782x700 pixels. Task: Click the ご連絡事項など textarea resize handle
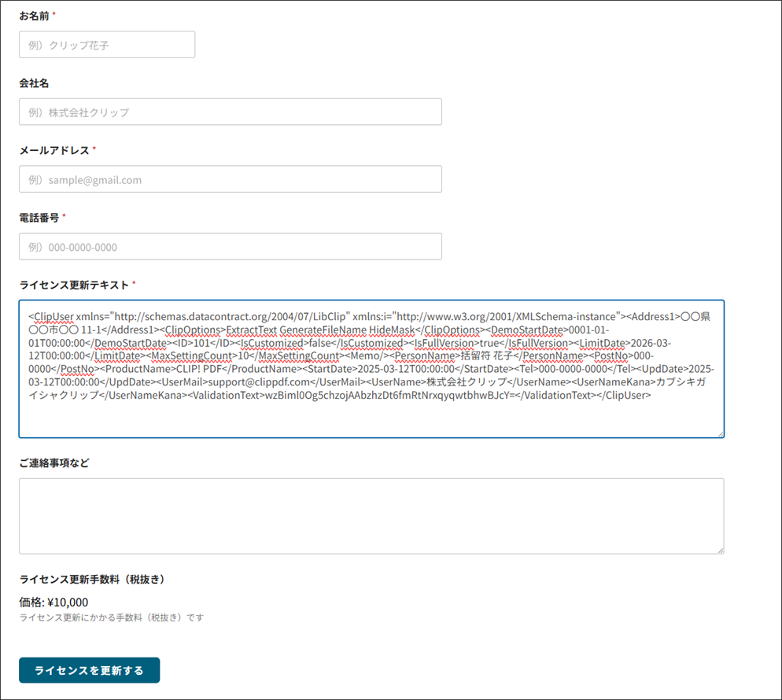720,550
